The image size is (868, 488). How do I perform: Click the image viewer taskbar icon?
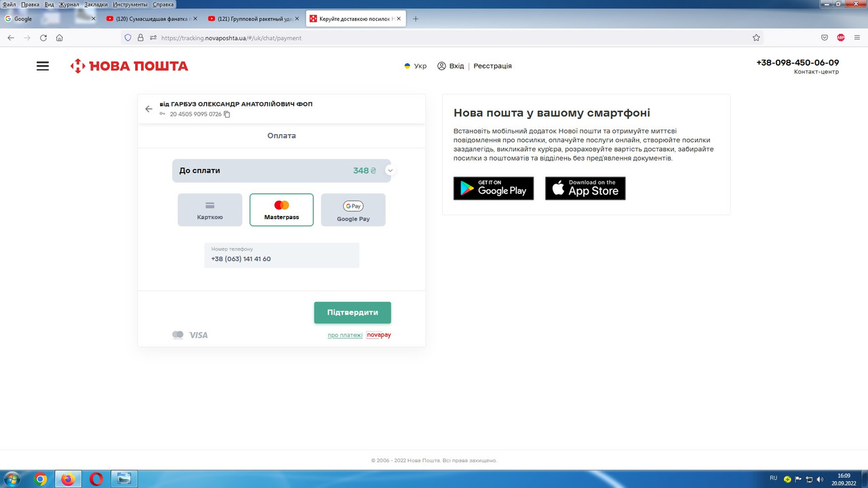[x=124, y=479]
